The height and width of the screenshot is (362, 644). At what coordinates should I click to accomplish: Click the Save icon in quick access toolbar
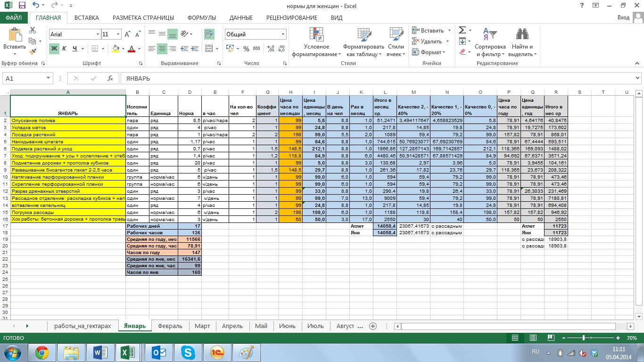(x=22, y=6)
